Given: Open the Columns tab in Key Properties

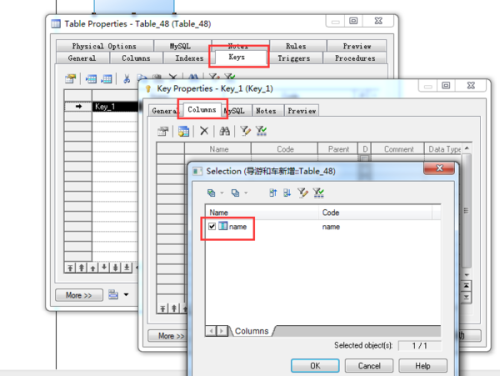Looking at the screenshot, I should tap(202, 110).
